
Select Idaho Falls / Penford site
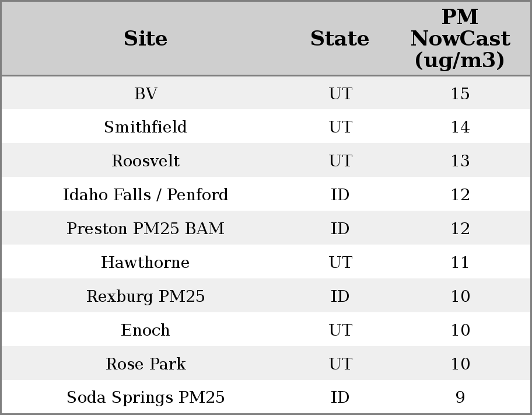coord(145,195)
